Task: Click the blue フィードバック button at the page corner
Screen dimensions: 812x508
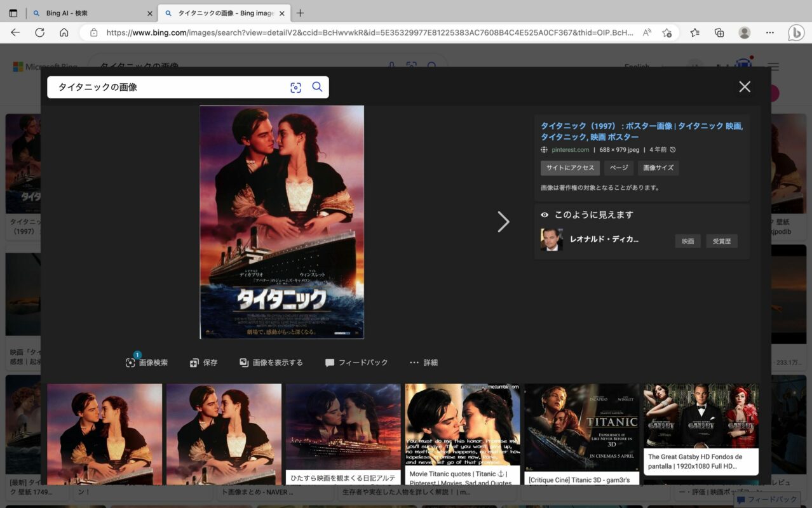Action: point(767,500)
